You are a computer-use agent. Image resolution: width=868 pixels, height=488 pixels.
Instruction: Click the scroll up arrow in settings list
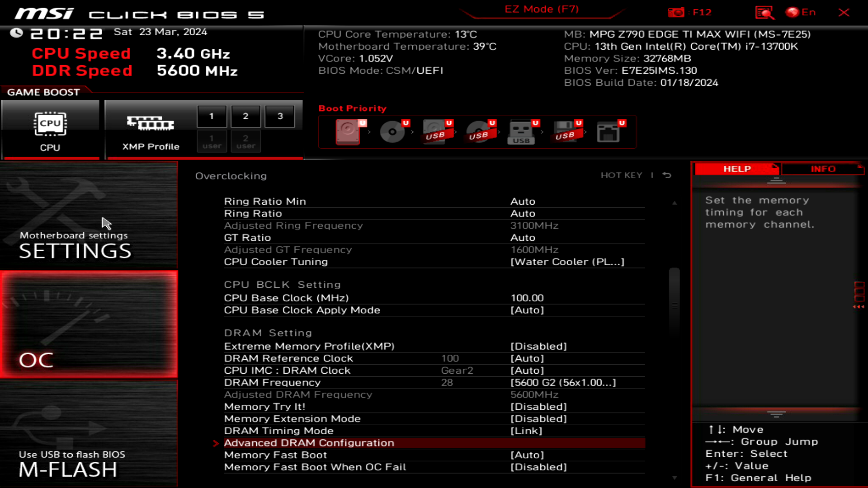[x=675, y=203]
